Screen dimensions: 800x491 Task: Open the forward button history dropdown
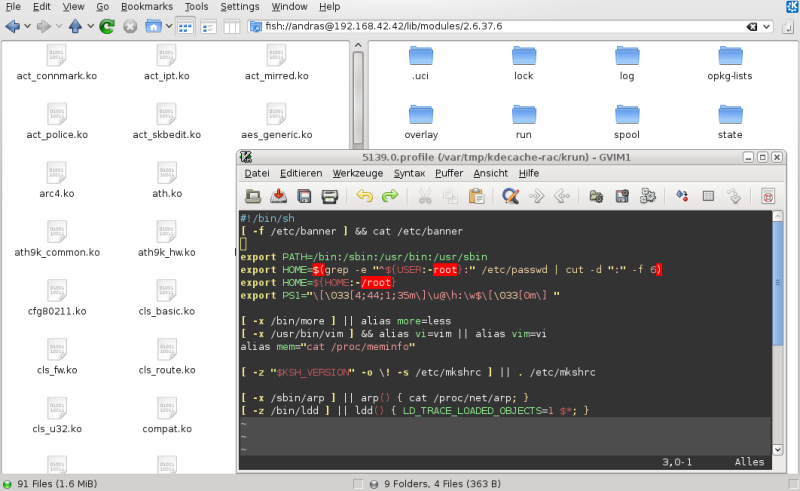[x=59, y=26]
